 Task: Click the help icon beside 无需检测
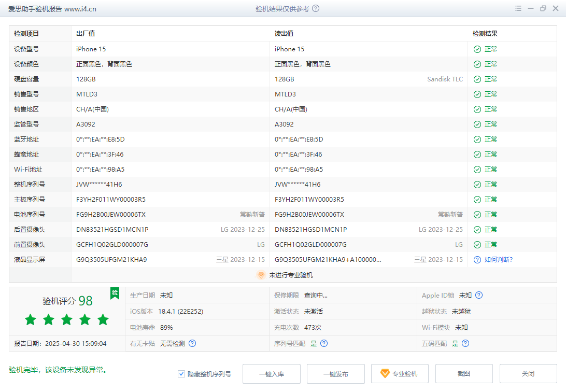[192, 343]
